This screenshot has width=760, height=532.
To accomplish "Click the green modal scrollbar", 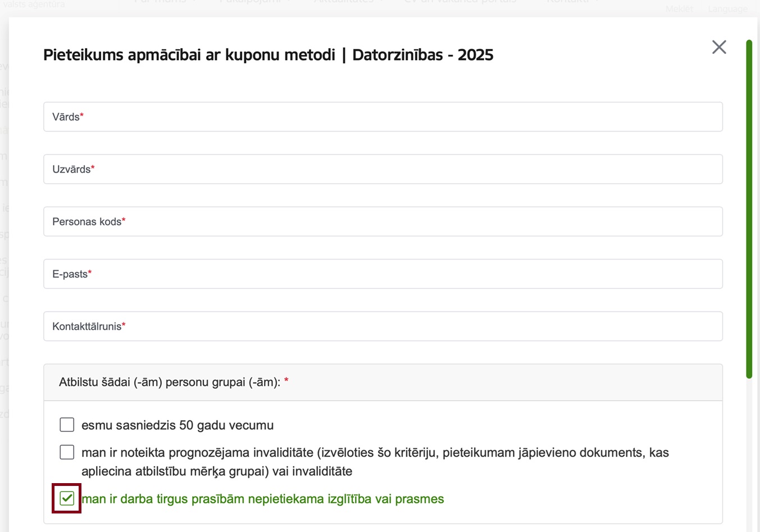I will click(749, 209).
